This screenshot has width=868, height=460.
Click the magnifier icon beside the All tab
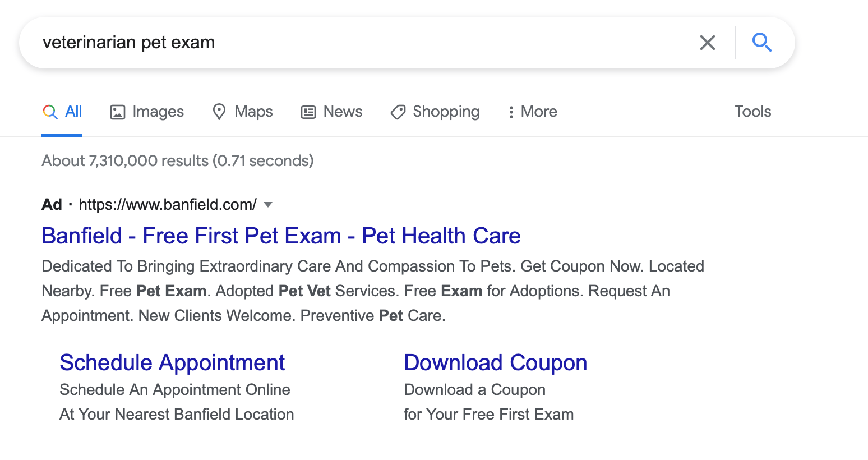tap(49, 112)
